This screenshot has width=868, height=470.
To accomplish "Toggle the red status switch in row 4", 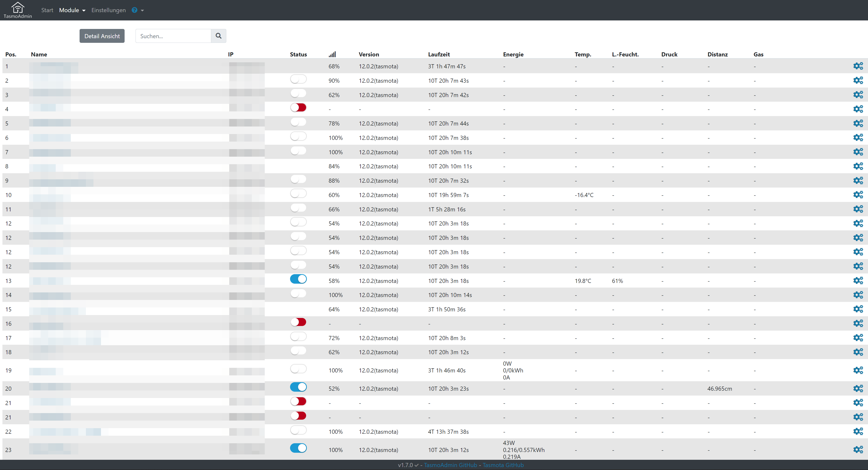I will coord(298,108).
